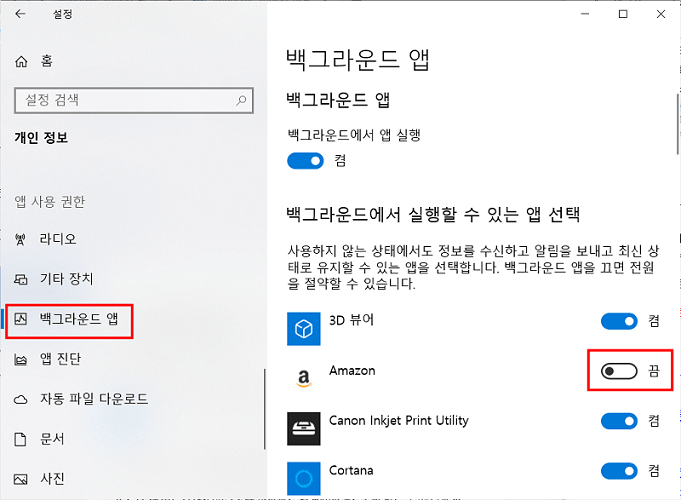This screenshot has width=681, height=500.
Task: Click the 백그라운드 앱 sidebar icon
Action: pyautogui.click(x=20, y=319)
